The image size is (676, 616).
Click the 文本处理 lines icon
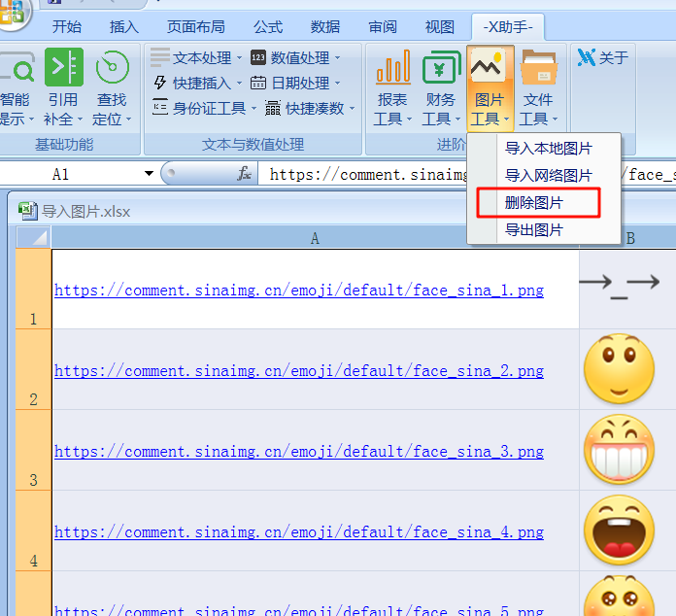(160, 57)
